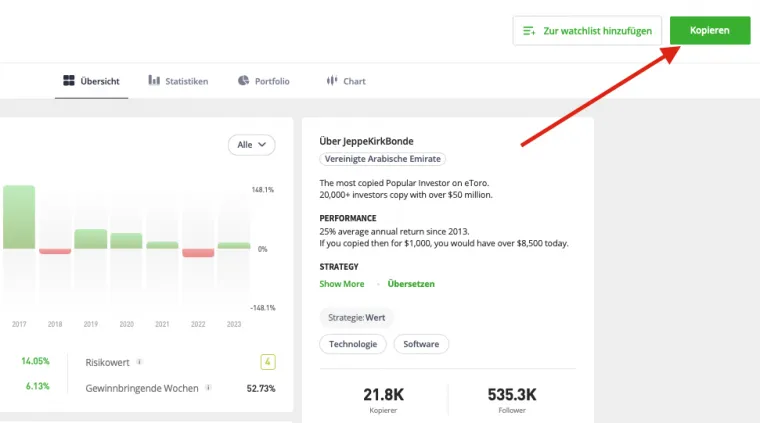Select the Technologie tag
Viewport: 760px width, 423px height.
click(x=353, y=344)
